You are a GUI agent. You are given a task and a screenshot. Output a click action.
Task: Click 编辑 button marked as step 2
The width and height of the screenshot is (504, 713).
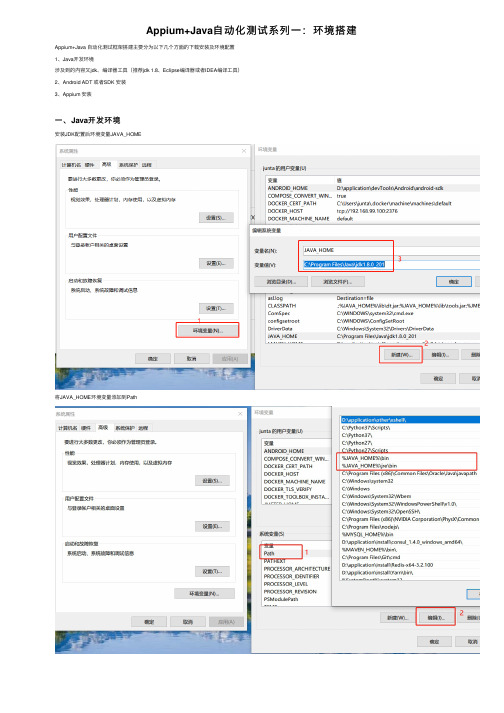435,618
